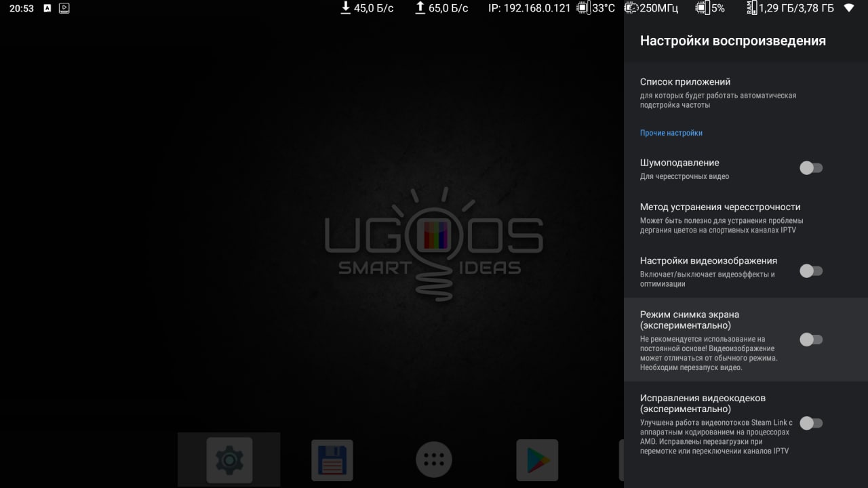Screen dimensions: 868x488
Task: Select the Не рекомендуется использование description text
Action: [709, 353]
